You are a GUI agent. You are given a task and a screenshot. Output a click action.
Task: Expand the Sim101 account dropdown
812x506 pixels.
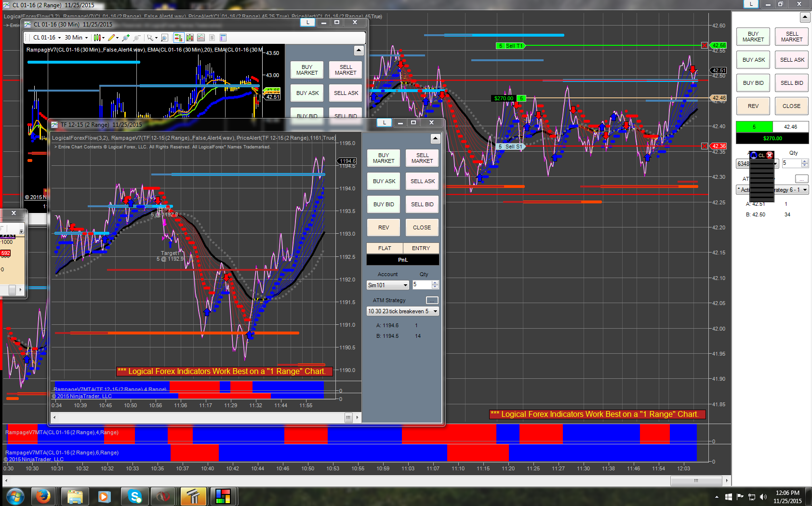click(387, 285)
